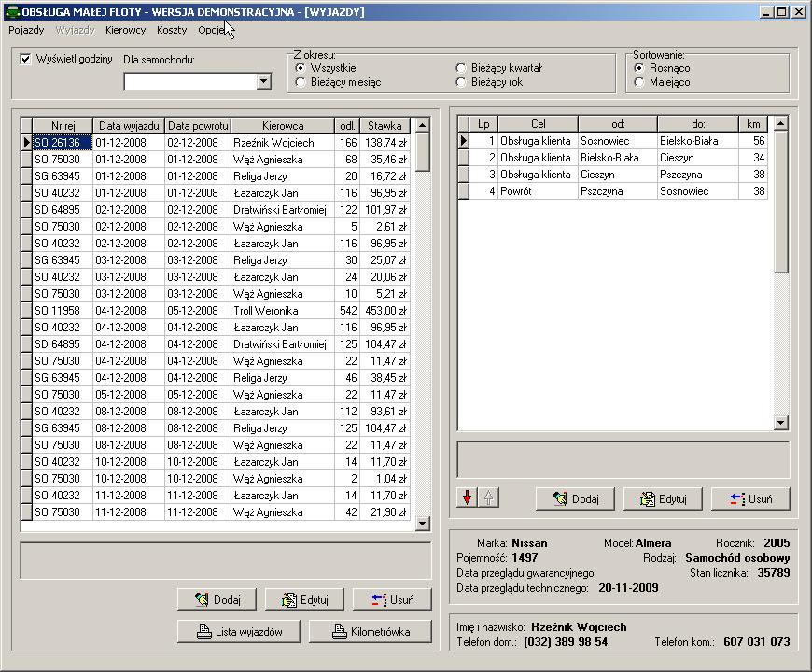Click Usuń button under the route table

[x=751, y=498]
